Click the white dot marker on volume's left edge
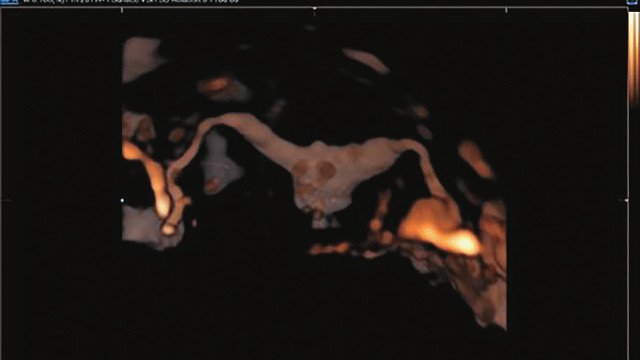Screen dimensions: 640x360 122,200
